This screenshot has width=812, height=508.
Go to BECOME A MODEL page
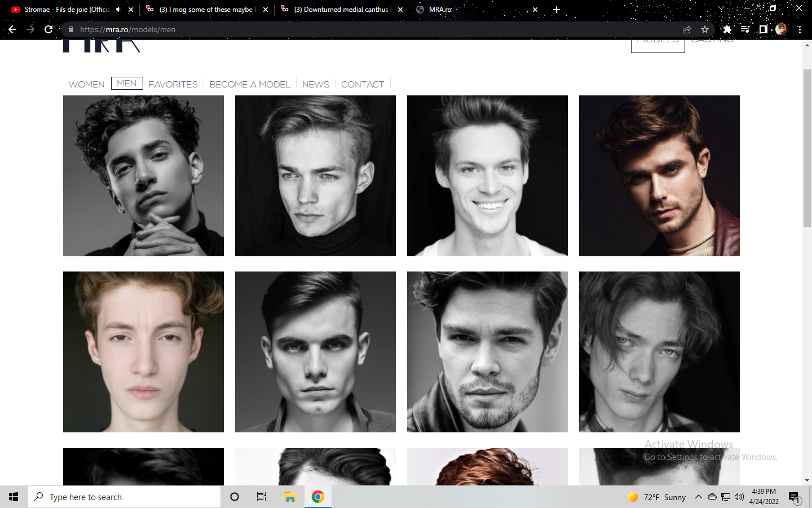pos(250,84)
